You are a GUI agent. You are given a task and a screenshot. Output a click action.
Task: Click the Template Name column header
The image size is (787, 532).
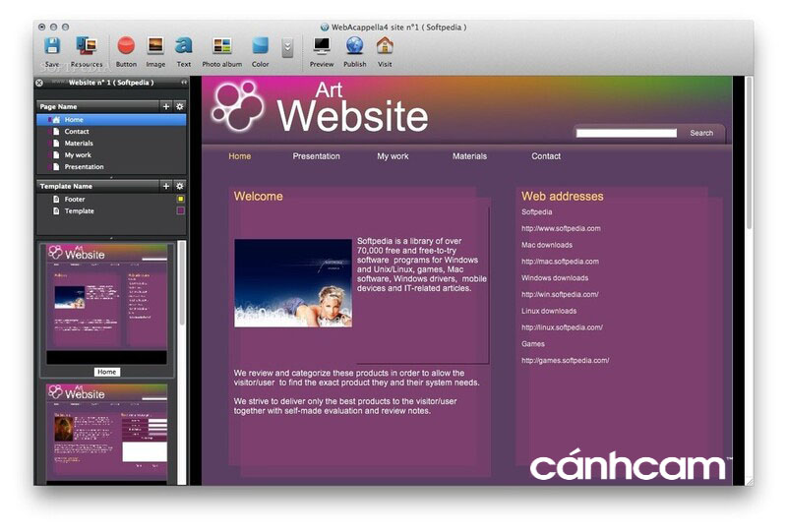[97, 186]
